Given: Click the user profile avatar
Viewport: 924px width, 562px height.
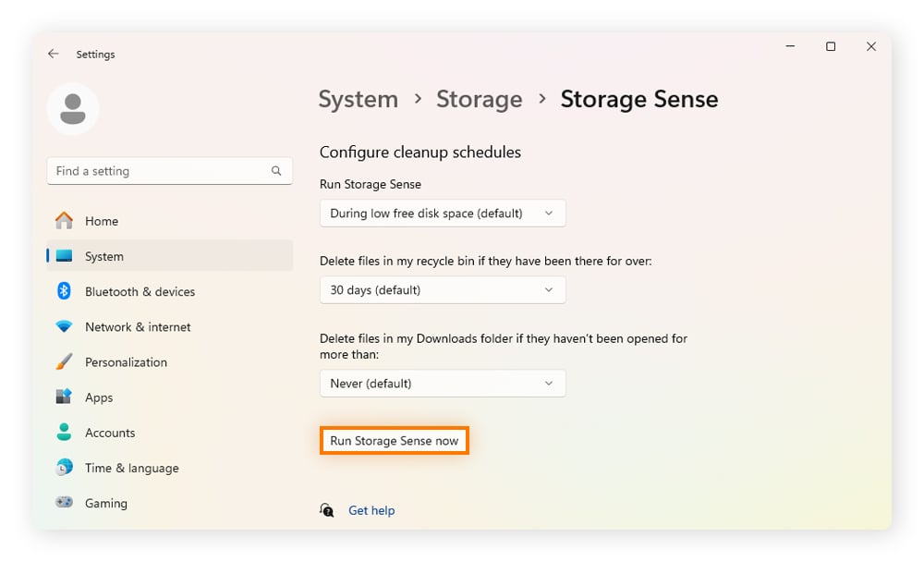Looking at the screenshot, I should [73, 109].
